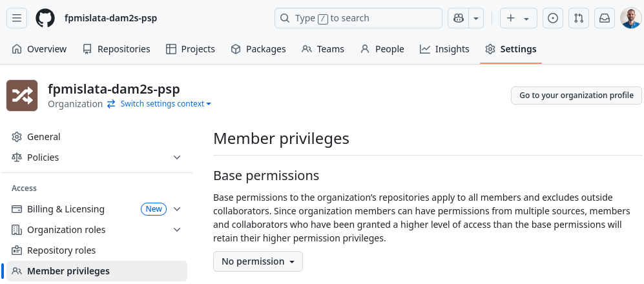Click the Projects table icon
644x284 pixels.
171,49
